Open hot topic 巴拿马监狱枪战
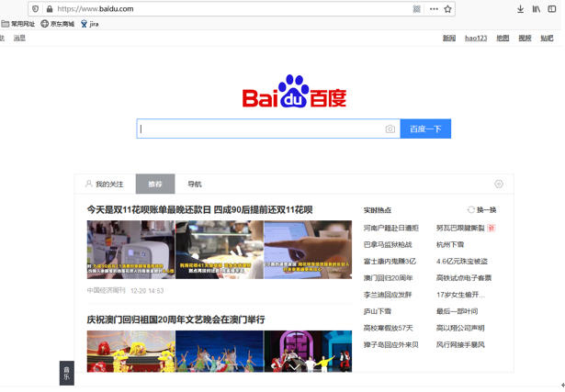Viewport: 565px width, 392px height. tap(388, 244)
